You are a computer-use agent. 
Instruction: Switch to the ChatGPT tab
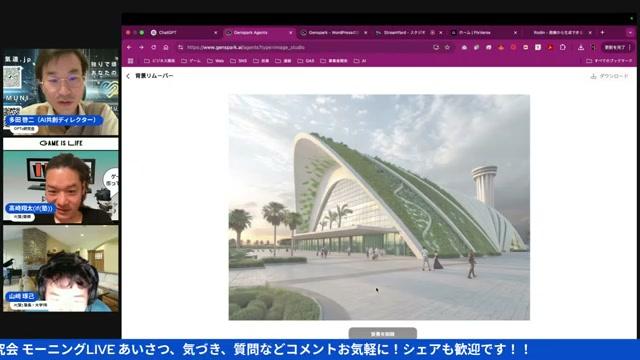[x=184, y=33]
